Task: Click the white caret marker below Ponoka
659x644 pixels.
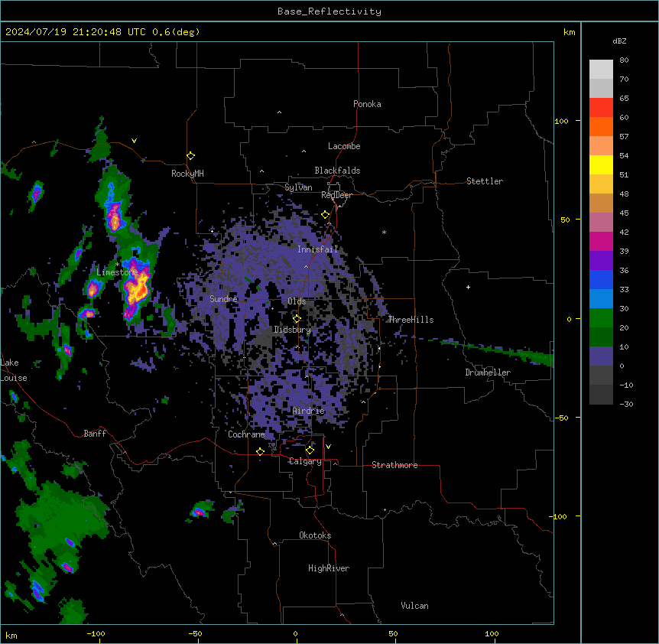Action: 279,112
